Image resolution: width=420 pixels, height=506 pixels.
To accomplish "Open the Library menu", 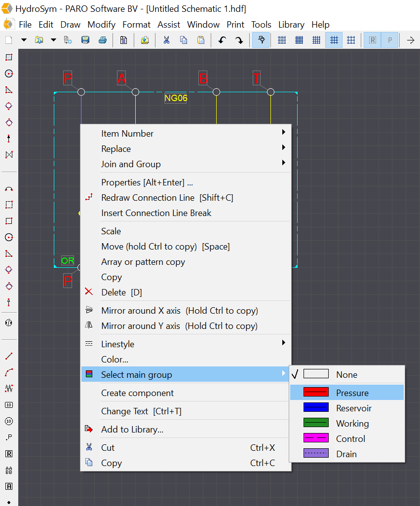I will (x=291, y=25).
